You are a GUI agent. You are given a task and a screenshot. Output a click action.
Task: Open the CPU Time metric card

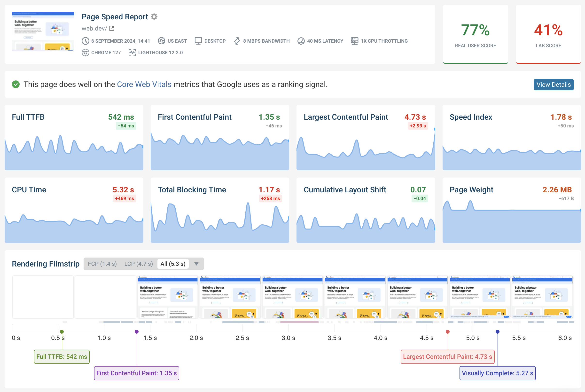[x=74, y=210]
